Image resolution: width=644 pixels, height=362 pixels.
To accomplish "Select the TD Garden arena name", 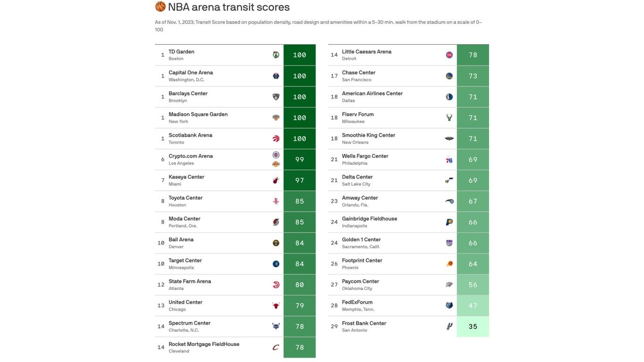I will [x=182, y=52].
